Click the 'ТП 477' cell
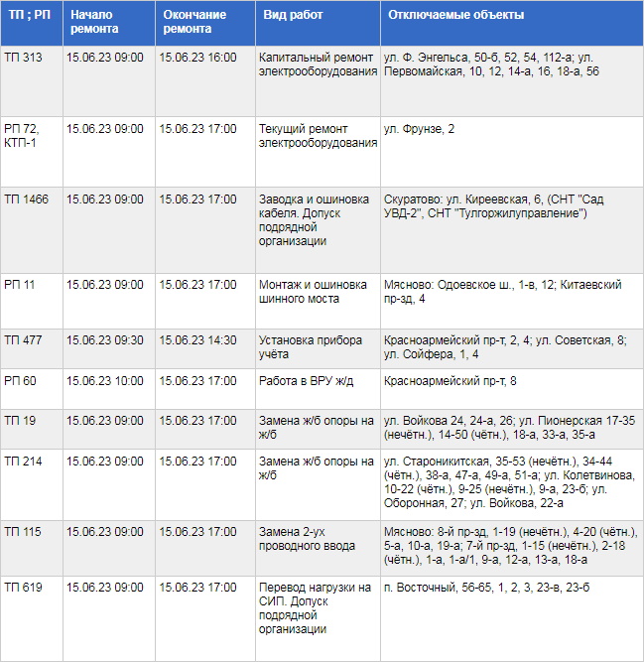This screenshot has height=662, width=644. click(23, 340)
